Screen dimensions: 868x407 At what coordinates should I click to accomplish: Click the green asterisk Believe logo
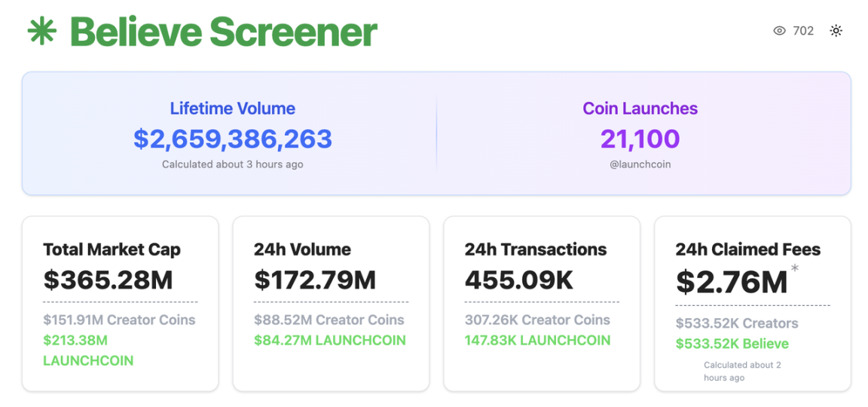(x=41, y=32)
